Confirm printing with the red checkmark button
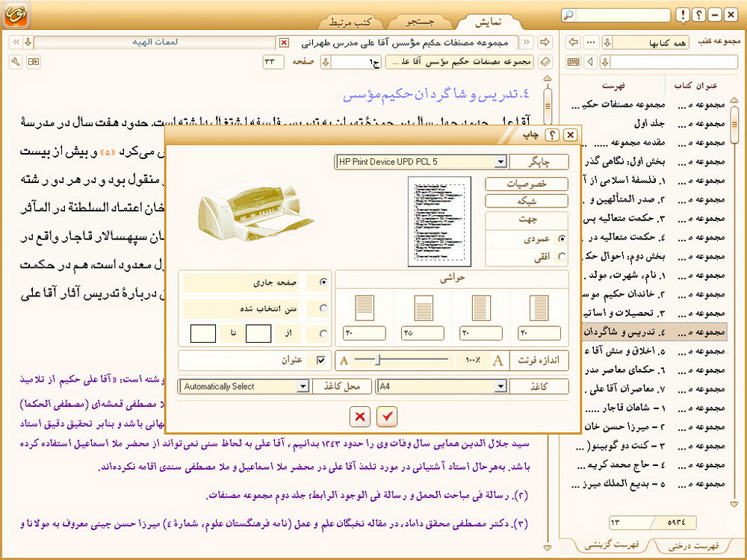The image size is (747, 560). click(x=388, y=416)
